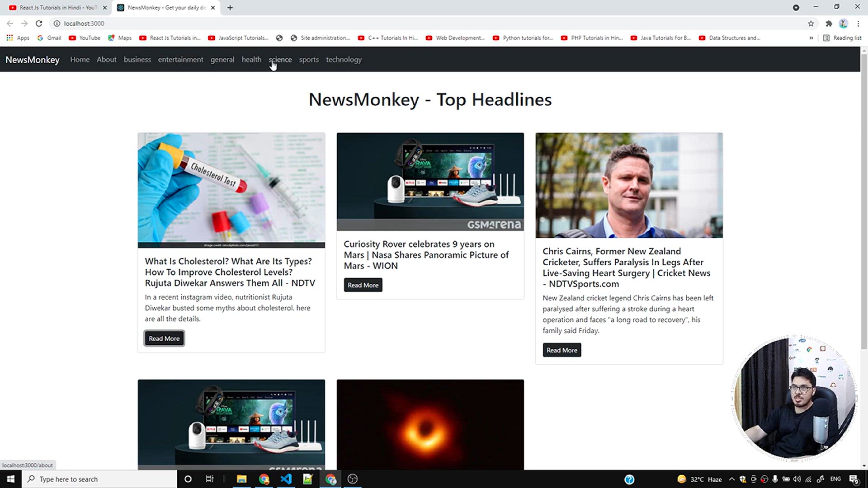Open the Gmail bookmark
This screenshot has height=488, width=868.
tap(49, 38)
